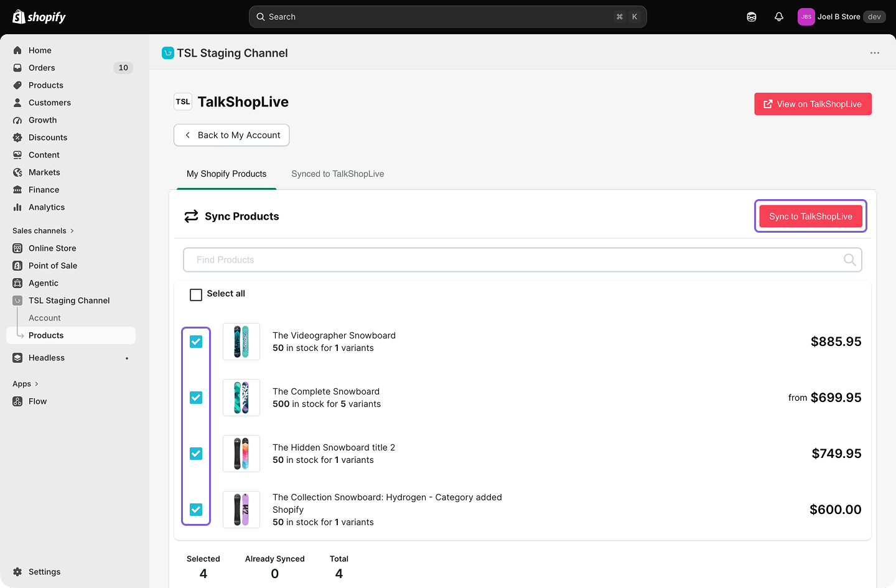Click the Markets globe icon
Screen dimensions: 896x588
17,172
